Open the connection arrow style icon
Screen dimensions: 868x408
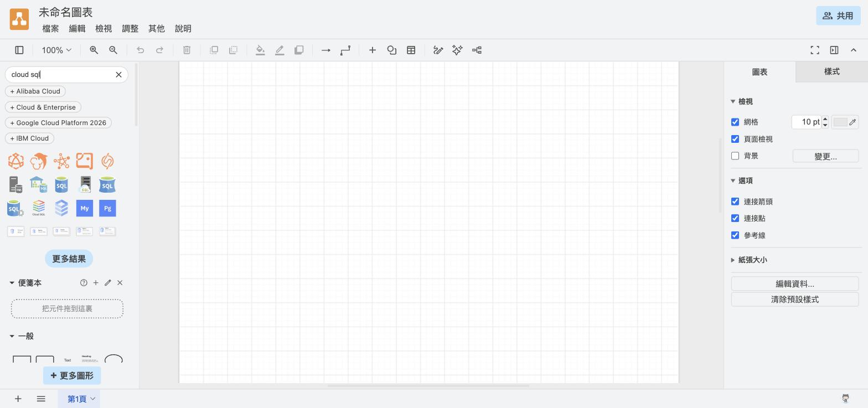(326, 50)
